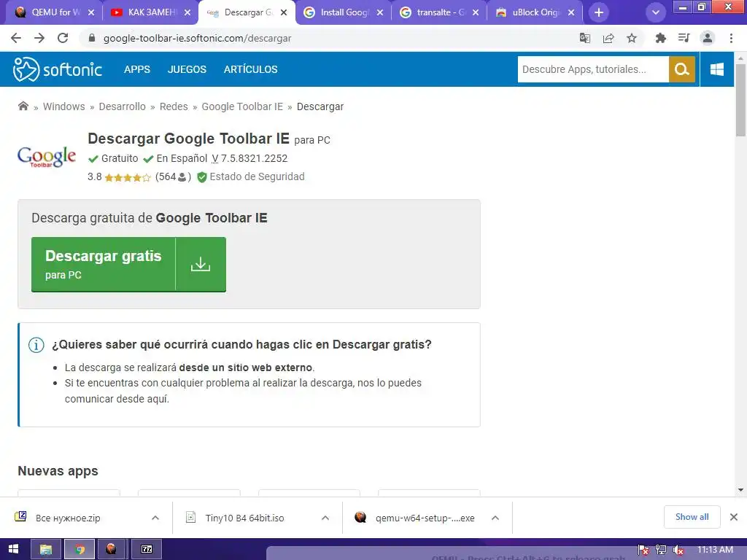Click the Descargar gratis button
Image resolution: width=747 pixels, height=560 pixels.
click(128, 264)
